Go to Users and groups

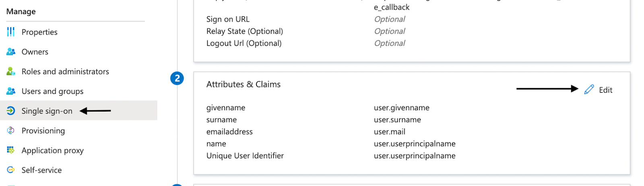52,91
